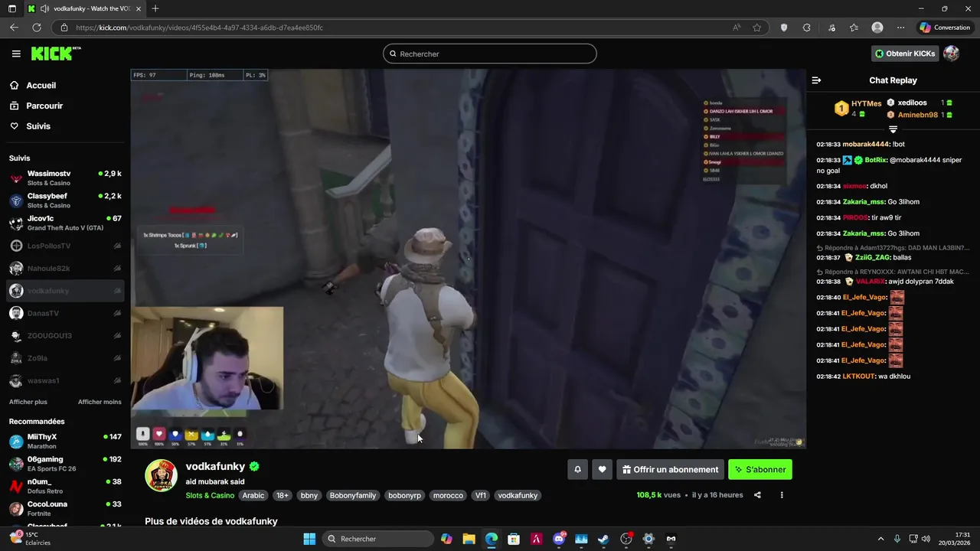This screenshot has height=551, width=980.
Task: Open the three-dot video options menu
Action: (782, 495)
